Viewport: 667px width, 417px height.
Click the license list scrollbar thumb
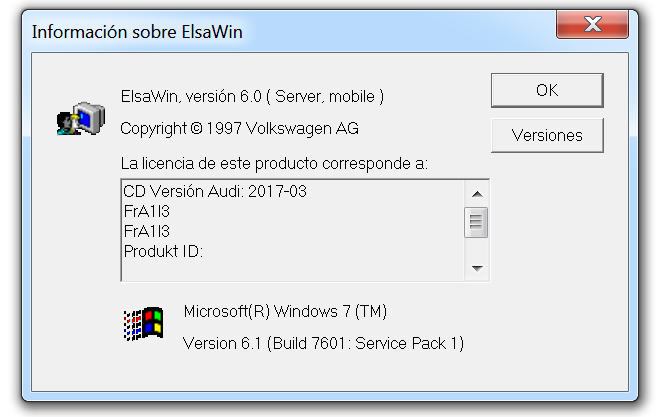[476, 222]
